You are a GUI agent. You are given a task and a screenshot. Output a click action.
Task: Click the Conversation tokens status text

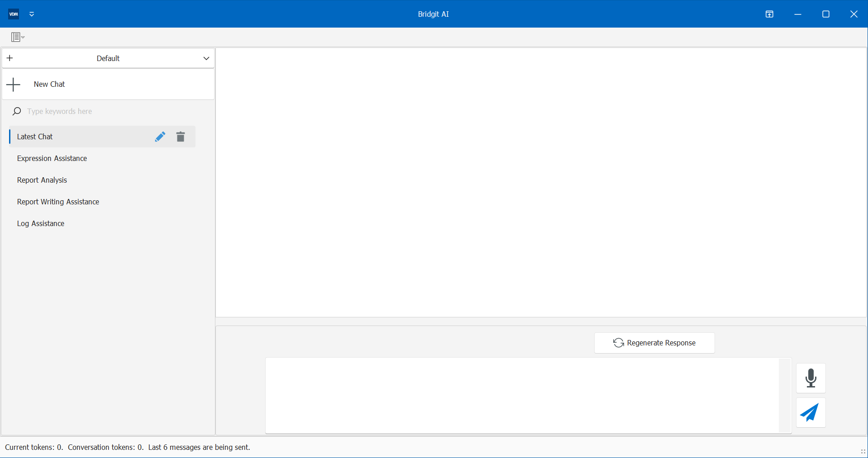106,447
